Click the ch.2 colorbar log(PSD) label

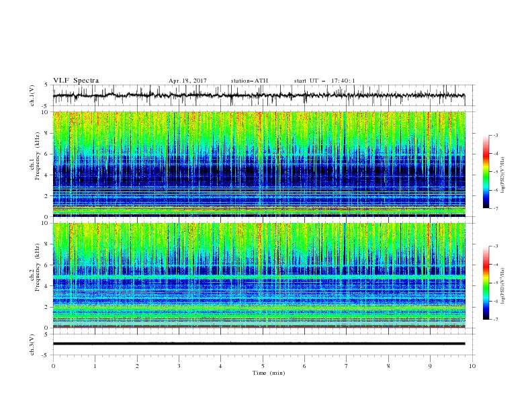503,285
